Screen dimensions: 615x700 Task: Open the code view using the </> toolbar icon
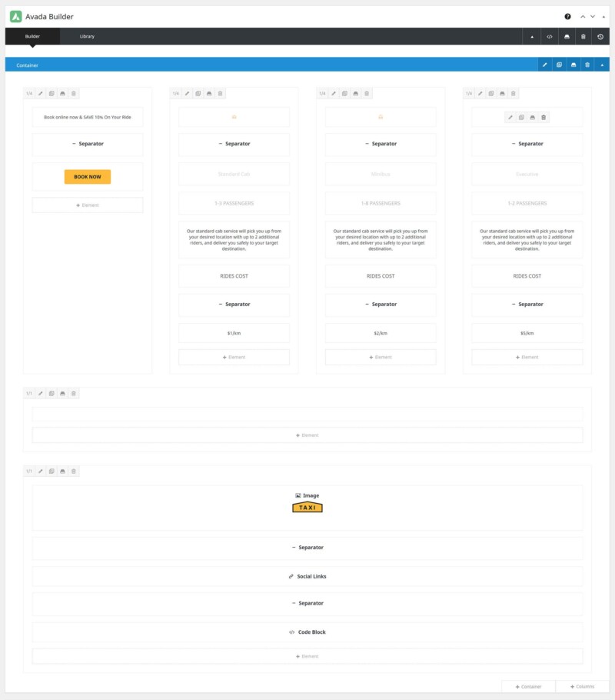[550, 36]
